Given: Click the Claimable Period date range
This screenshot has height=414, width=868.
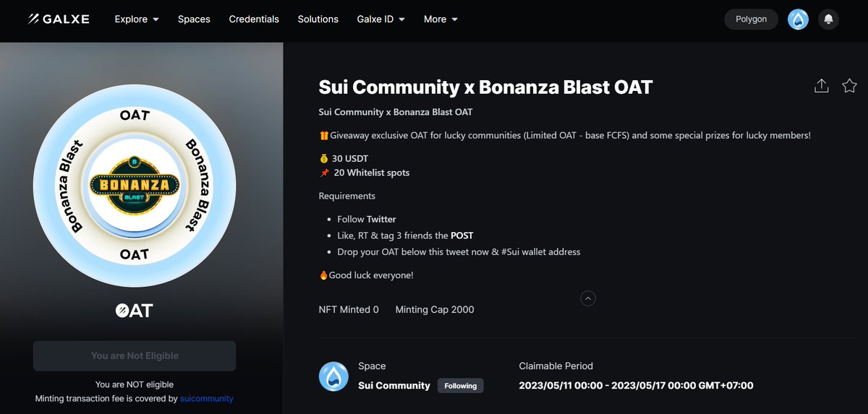Looking at the screenshot, I should [636, 386].
